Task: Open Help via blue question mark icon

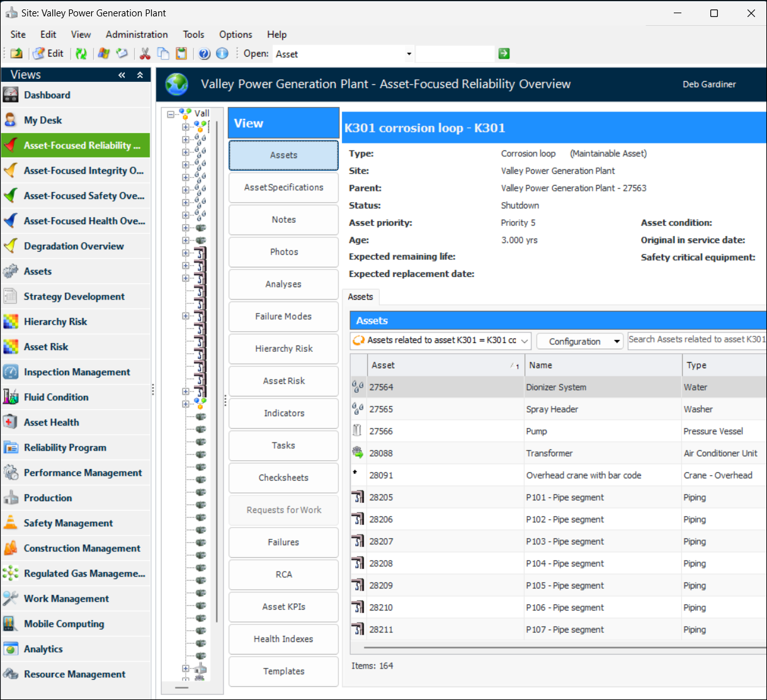Action: 204,54
